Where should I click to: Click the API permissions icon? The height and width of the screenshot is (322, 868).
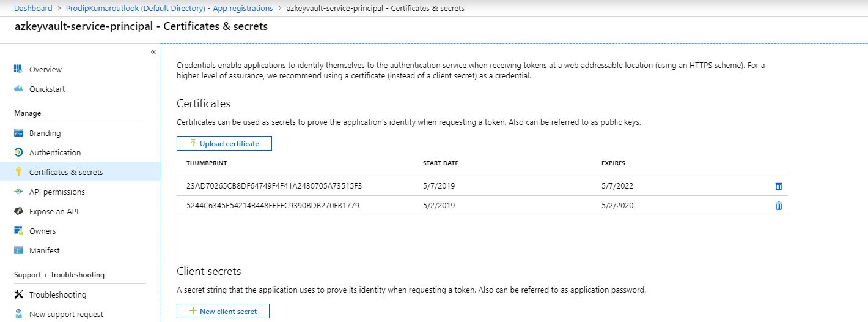coord(18,192)
